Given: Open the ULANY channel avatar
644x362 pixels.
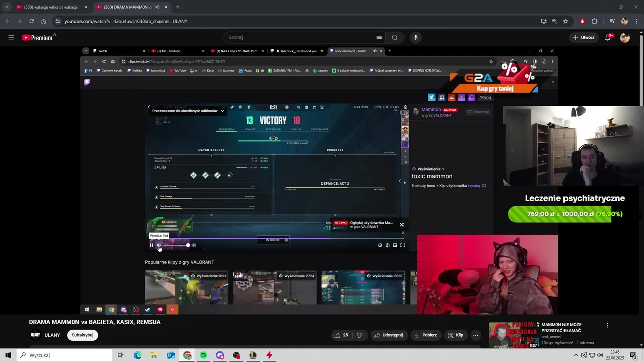Looking at the screenshot, I should [35, 335].
